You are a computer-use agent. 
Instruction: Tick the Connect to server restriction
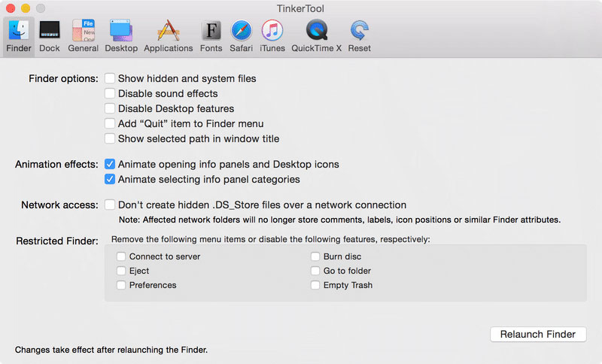click(x=121, y=256)
